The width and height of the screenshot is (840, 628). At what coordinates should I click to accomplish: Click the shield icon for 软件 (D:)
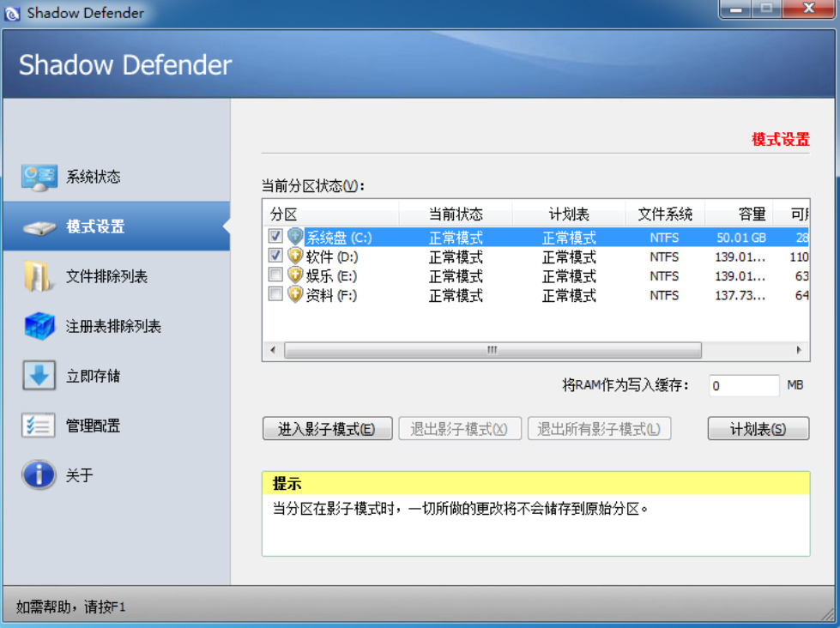(295, 256)
